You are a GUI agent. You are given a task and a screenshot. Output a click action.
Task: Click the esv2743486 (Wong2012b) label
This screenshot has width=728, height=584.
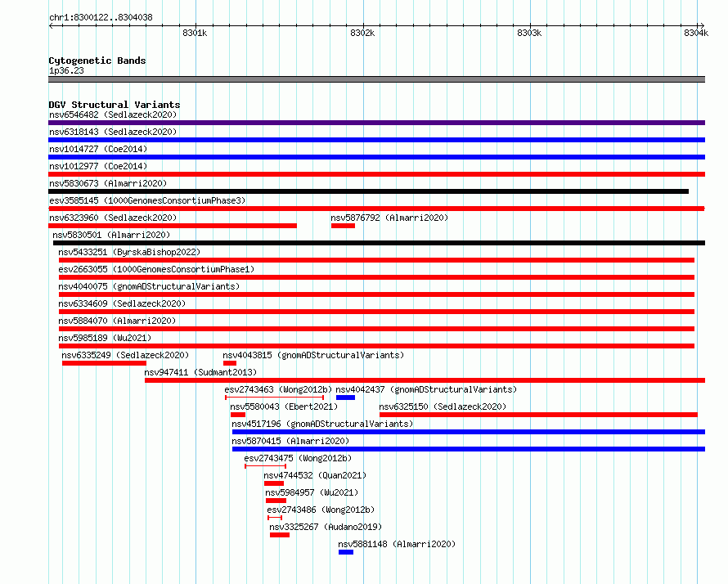coord(321,510)
